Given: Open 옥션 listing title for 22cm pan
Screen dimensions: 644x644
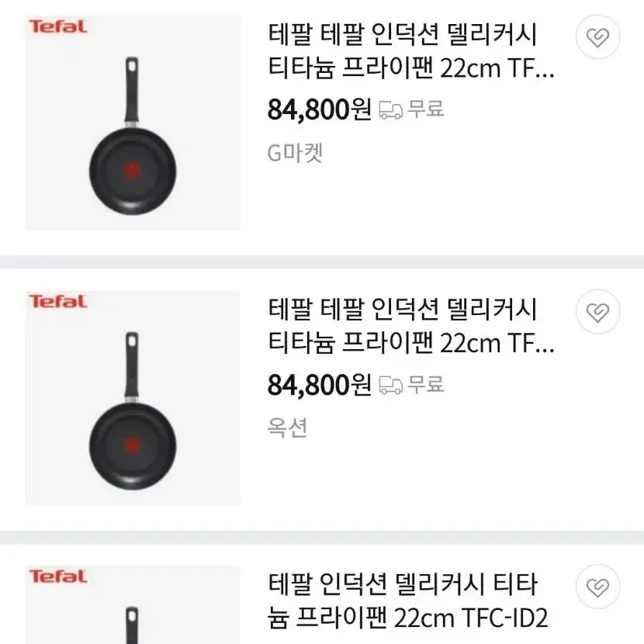Looking at the screenshot, I should coord(411,327).
